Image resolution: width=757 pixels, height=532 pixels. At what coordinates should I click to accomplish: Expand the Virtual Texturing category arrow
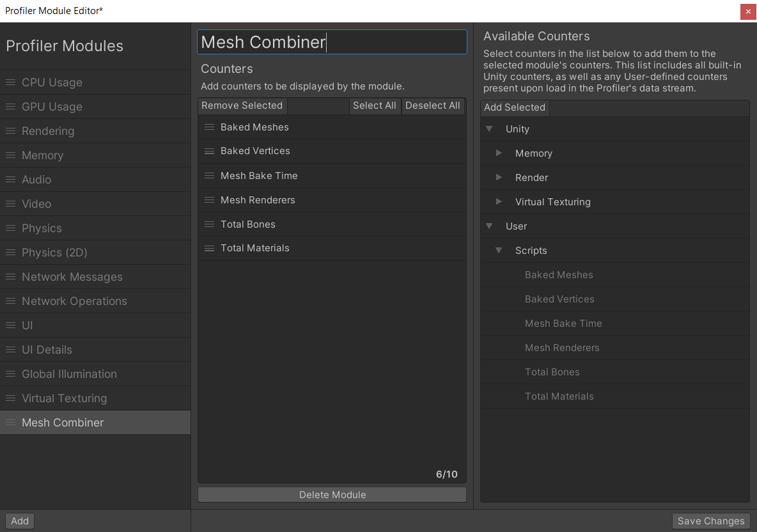tap(499, 202)
